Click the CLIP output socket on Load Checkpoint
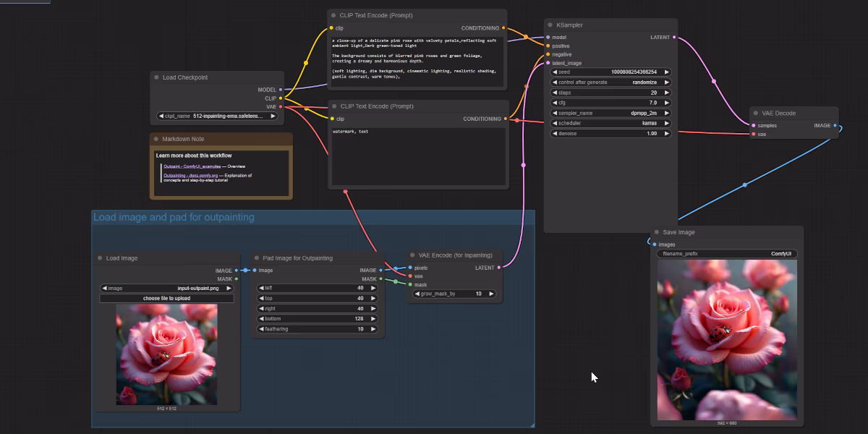The width and height of the screenshot is (868, 434). pos(281,98)
